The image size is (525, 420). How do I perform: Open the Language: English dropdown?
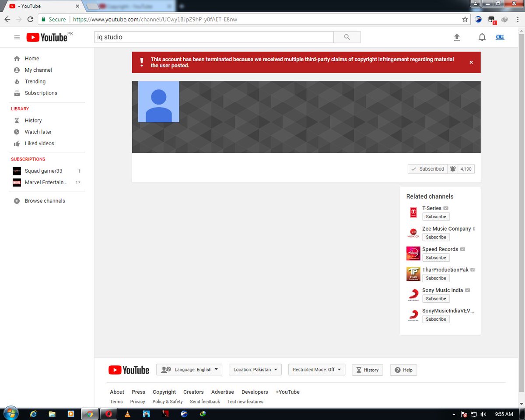tap(189, 370)
